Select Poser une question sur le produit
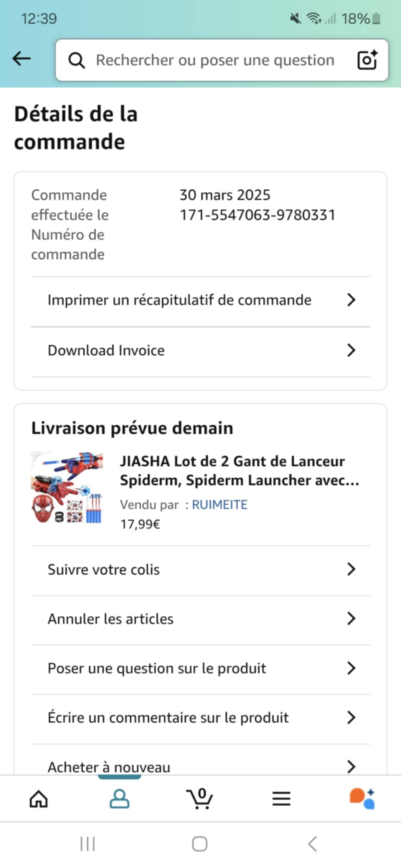The image size is (401, 868). 200,668
